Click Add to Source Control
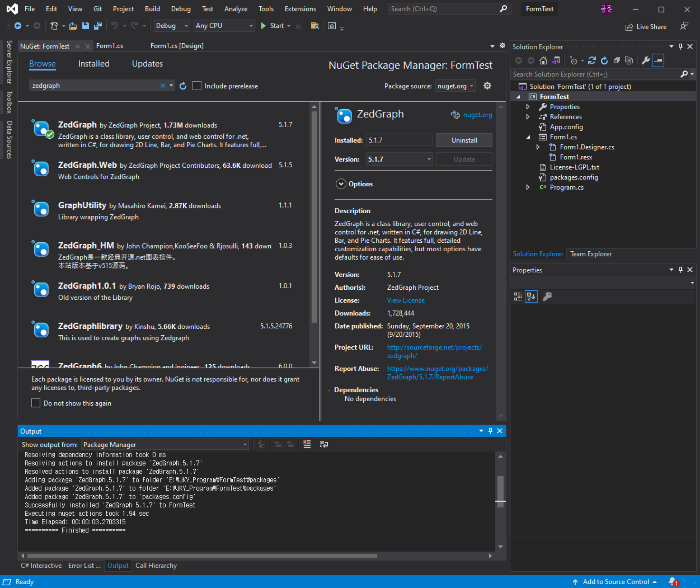This screenshot has width=700, height=588. 616,582
